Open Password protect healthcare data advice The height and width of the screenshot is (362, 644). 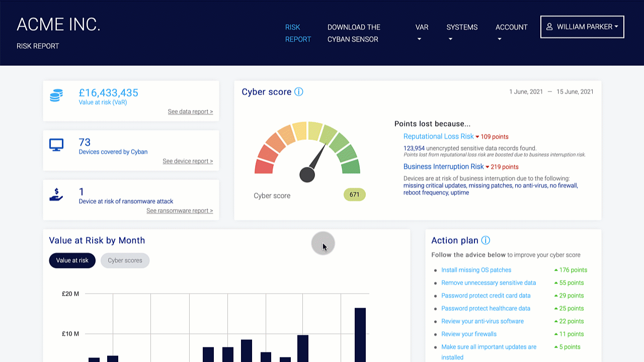coord(486,309)
